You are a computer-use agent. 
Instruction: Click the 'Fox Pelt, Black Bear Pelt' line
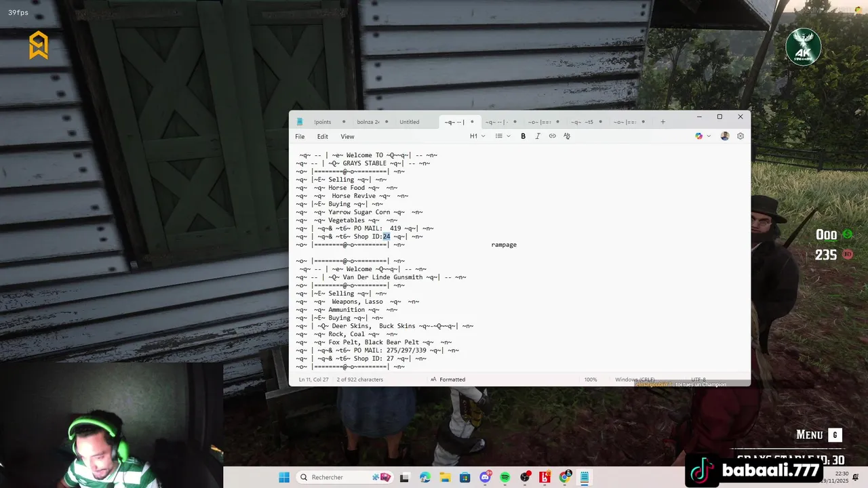point(374,342)
